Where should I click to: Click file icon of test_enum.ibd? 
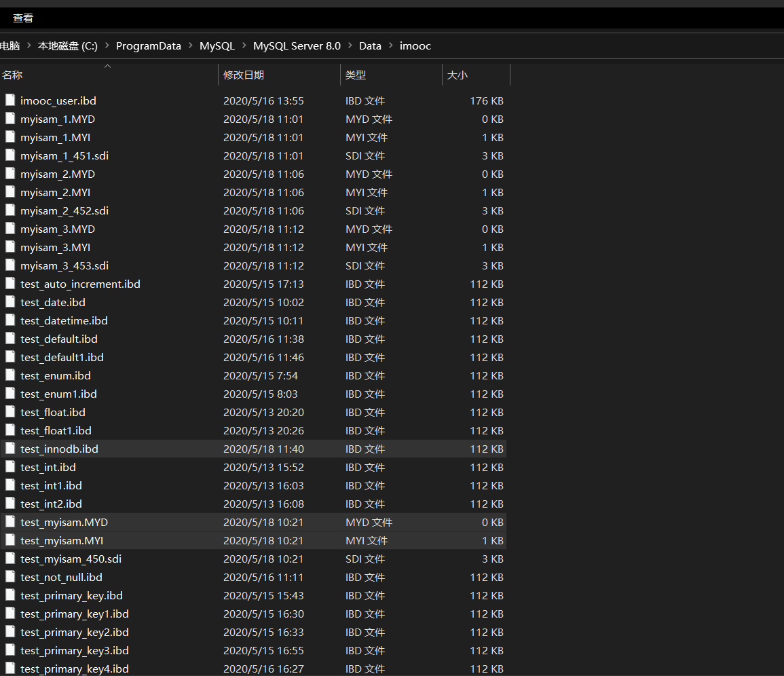click(10, 375)
